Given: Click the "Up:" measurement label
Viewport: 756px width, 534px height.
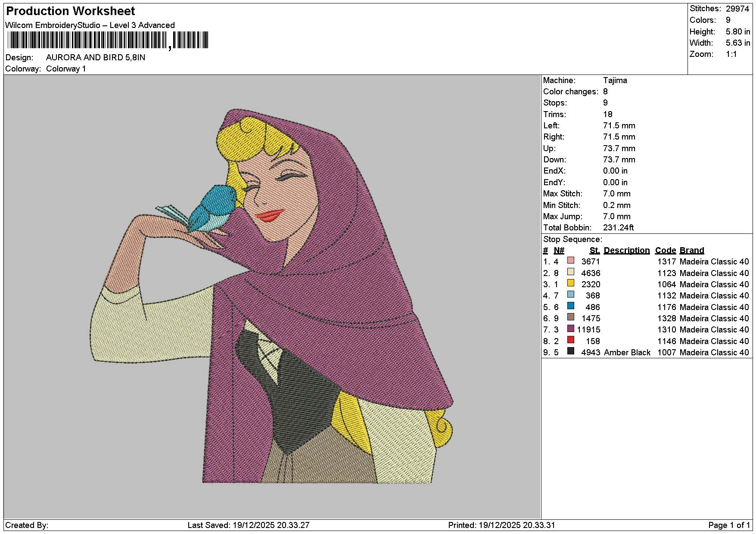Looking at the screenshot, I should (550, 149).
